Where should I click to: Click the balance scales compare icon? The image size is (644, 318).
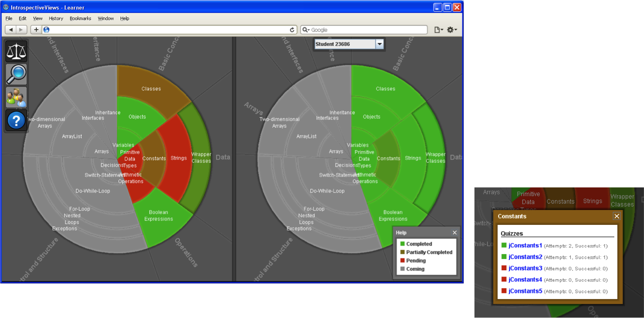[16, 51]
